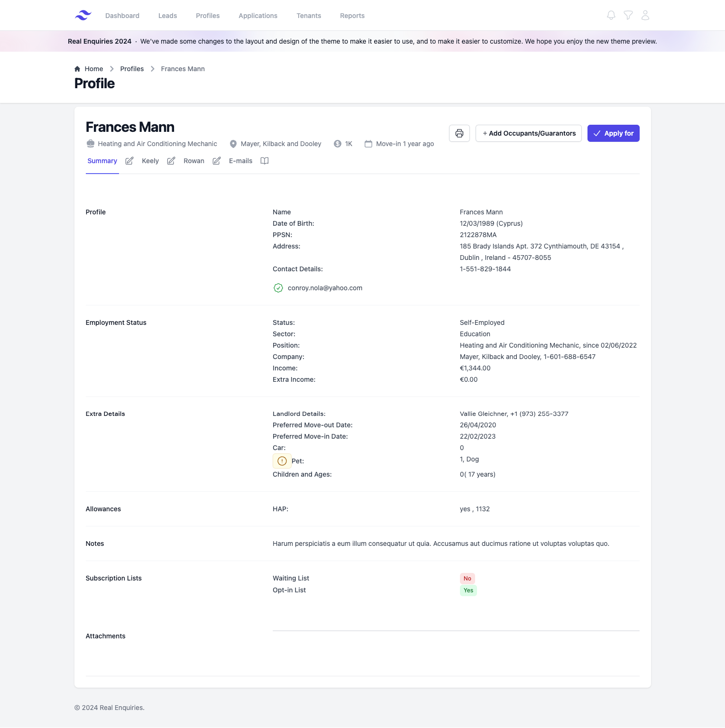Click the Real Enquiries logo icon
Viewport: 725px width, 728px height.
[x=83, y=16]
